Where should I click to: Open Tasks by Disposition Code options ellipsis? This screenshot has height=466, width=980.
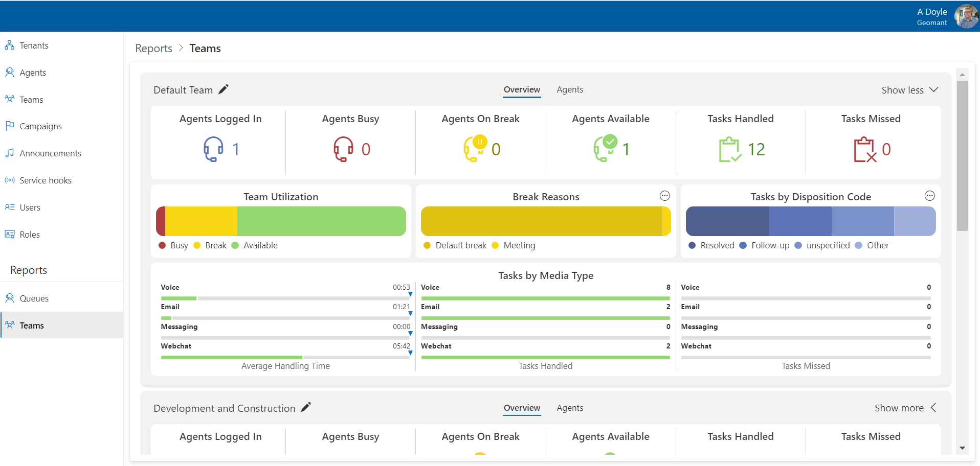pos(929,196)
